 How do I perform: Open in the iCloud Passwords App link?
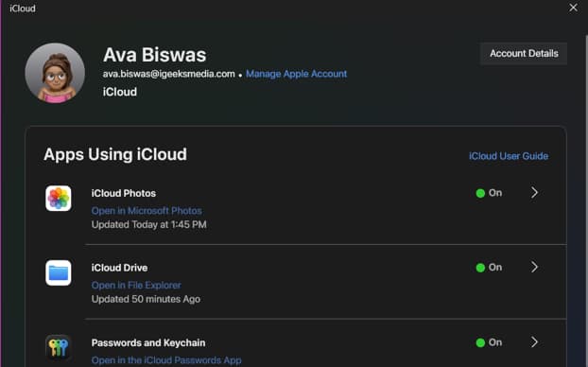pos(166,360)
